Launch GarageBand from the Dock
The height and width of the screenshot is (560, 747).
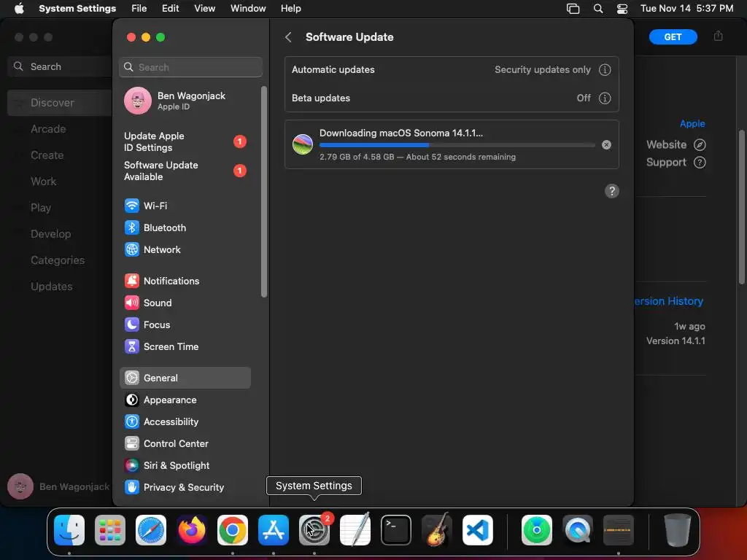(x=437, y=530)
